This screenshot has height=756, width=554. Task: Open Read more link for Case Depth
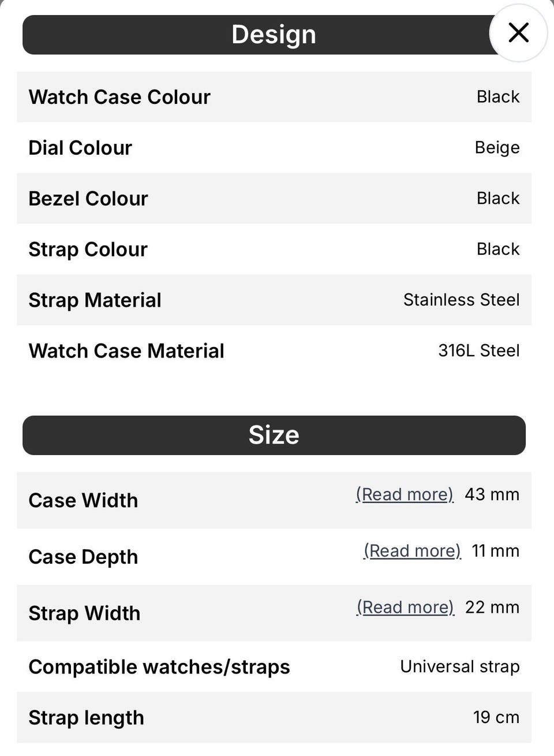coord(412,551)
